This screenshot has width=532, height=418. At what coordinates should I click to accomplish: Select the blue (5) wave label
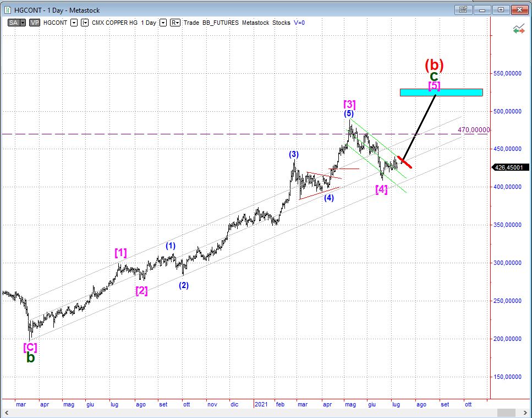pos(349,113)
